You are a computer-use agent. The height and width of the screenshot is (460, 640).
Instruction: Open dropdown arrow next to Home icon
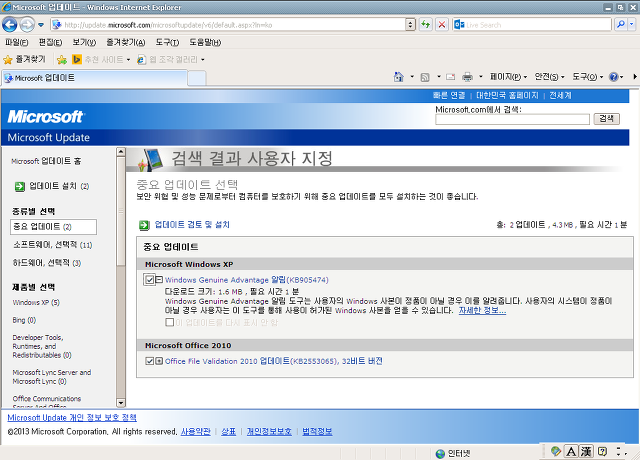pyautogui.click(x=412, y=77)
